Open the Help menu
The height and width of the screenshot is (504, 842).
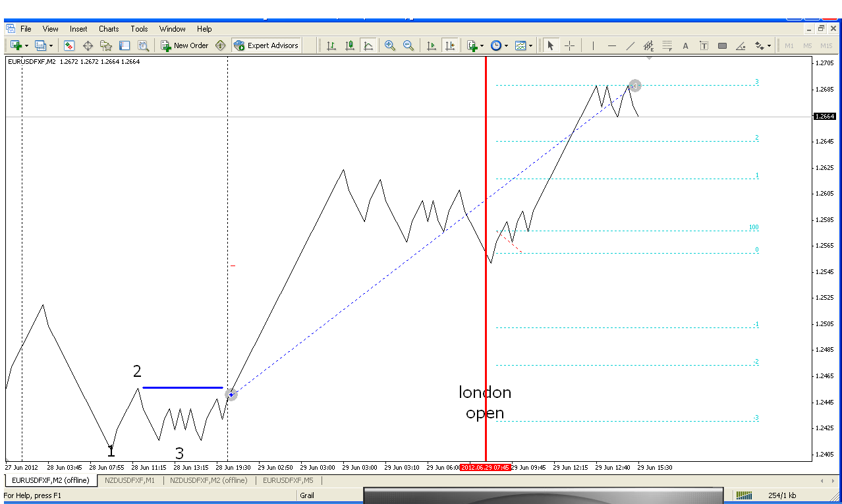tap(204, 29)
